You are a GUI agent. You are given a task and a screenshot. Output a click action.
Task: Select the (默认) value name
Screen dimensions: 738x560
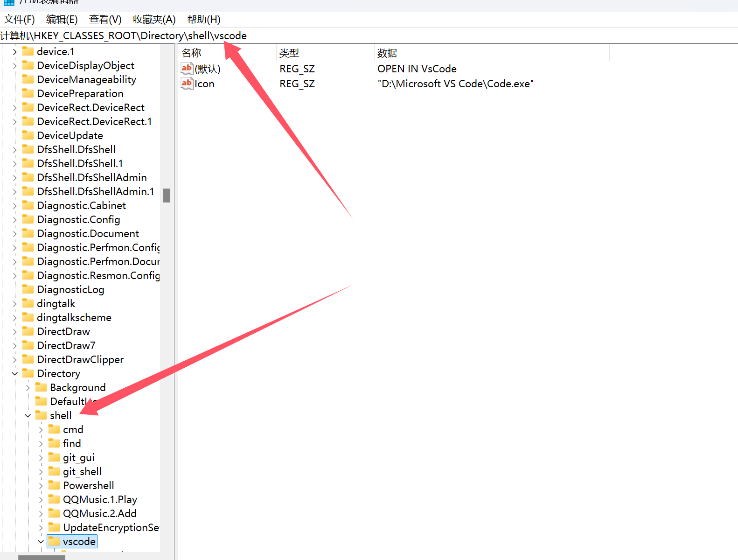point(208,69)
